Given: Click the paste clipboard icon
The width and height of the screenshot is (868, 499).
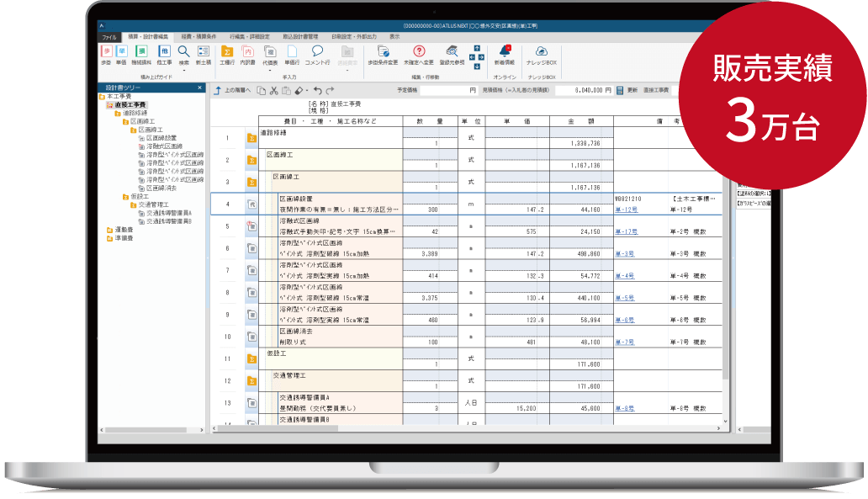Looking at the screenshot, I should click(x=286, y=90).
